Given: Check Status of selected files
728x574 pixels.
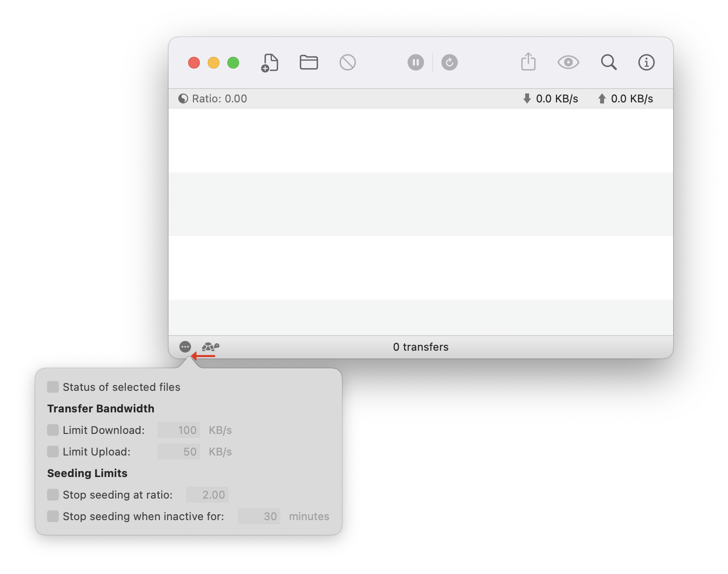Looking at the screenshot, I should [x=53, y=387].
